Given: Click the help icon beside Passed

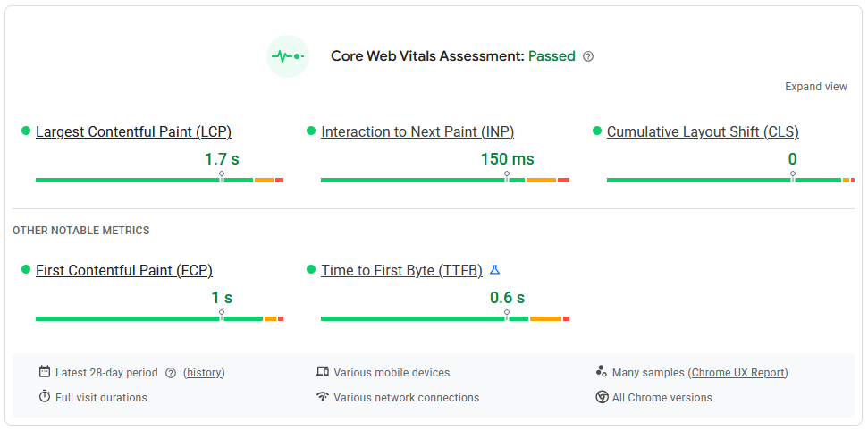Looking at the screenshot, I should [588, 56].
